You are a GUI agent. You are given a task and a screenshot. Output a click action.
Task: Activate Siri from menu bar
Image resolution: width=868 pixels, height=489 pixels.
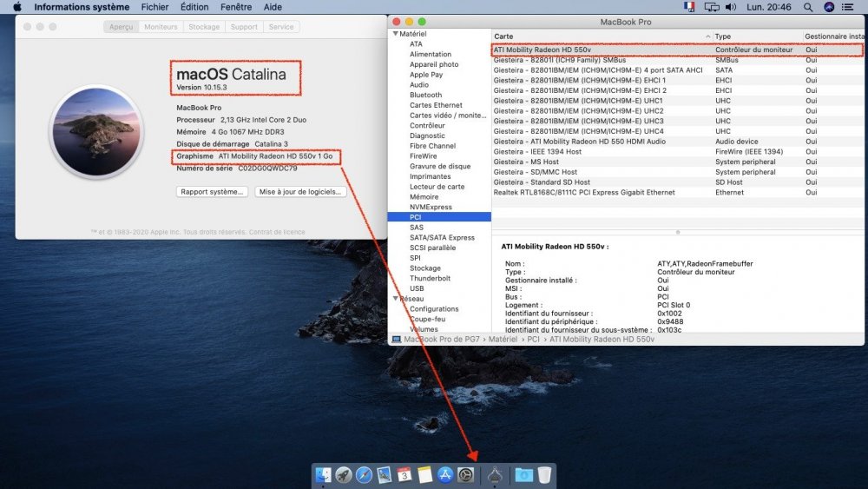pyautogui.click(x=829, y=7)
